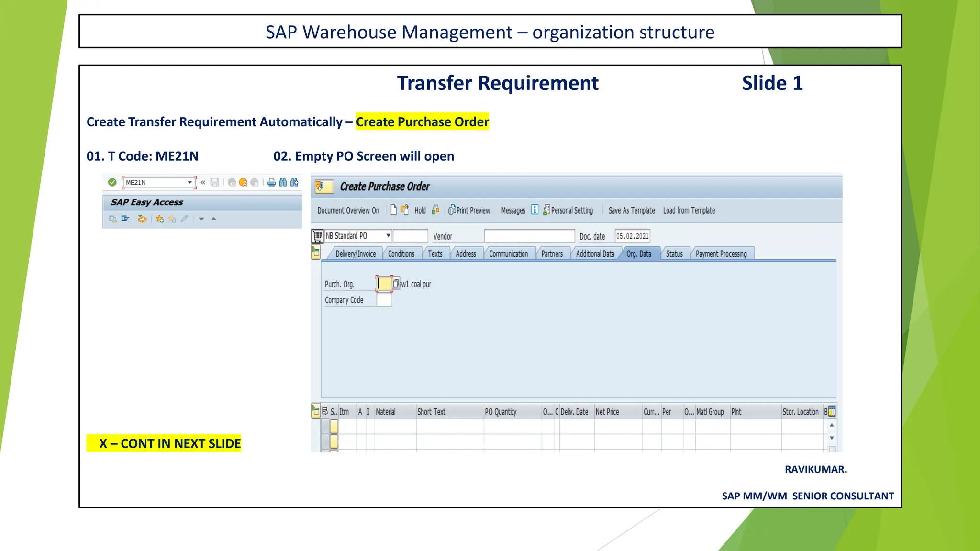The width and height of the screenshot is (980, 551).
Task: Click the table column configuration icon
Action: (x=832, y=411)
